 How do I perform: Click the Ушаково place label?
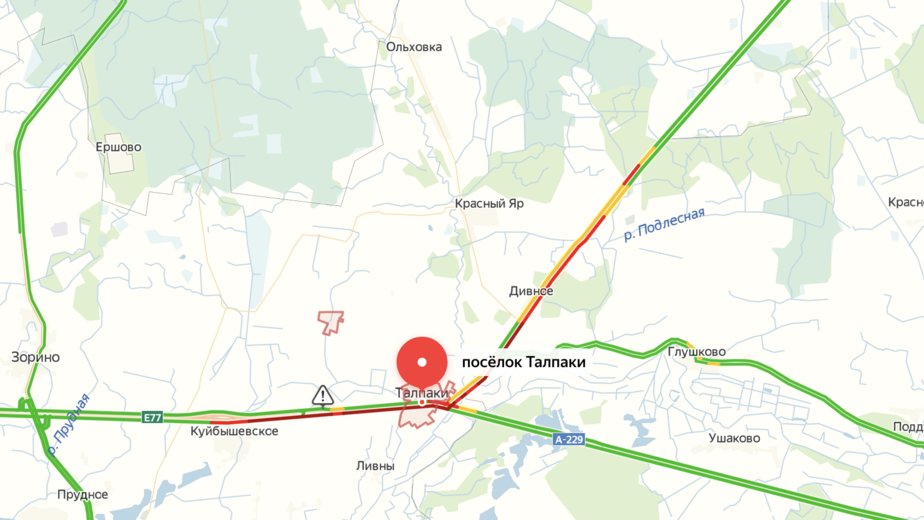coord(734,438)
